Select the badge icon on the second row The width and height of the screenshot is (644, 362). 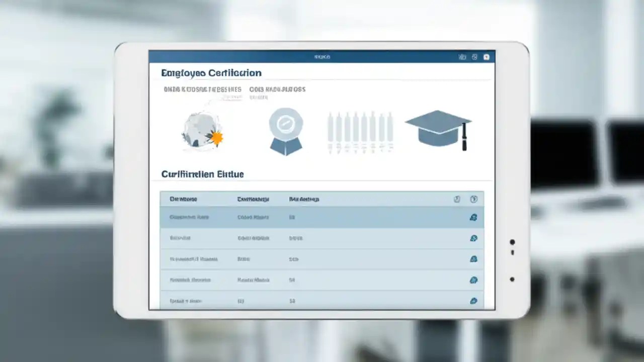tap(473, 238)
